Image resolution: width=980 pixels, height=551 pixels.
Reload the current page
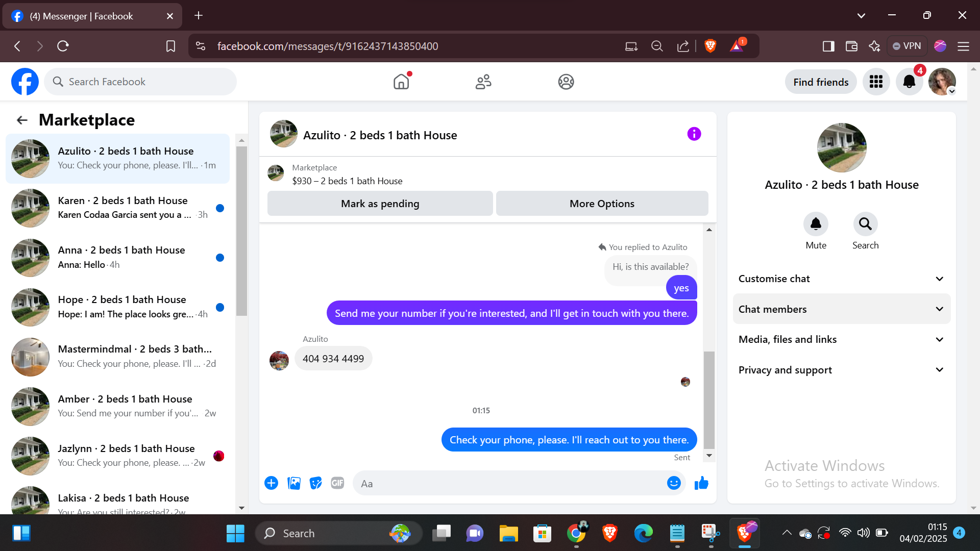(63, 46)
